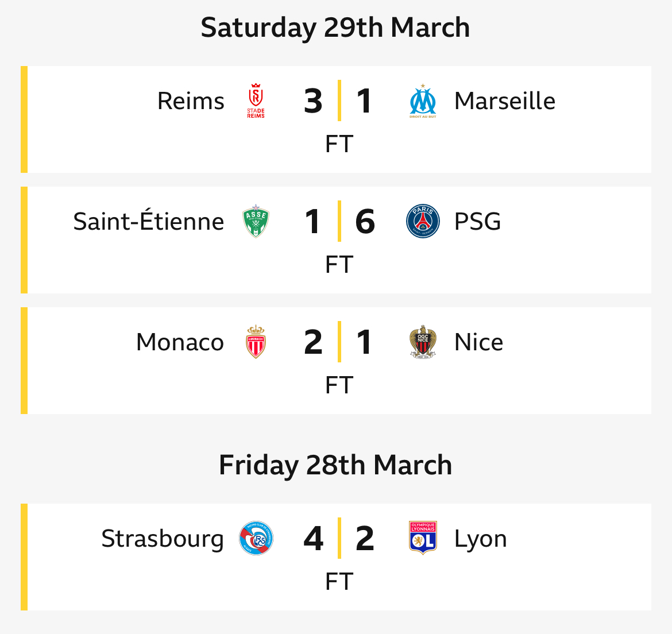672x634 pixels.
Task: Click the Marseille club crest
Action: [x=423, y=100]
